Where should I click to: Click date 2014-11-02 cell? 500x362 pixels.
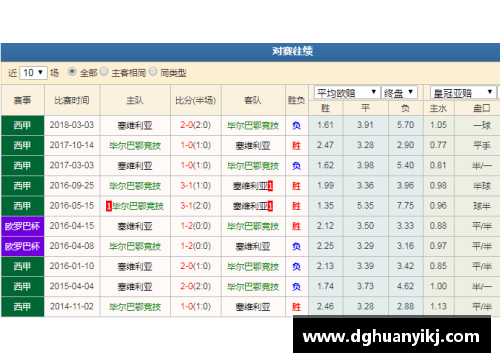pos(72,307)
